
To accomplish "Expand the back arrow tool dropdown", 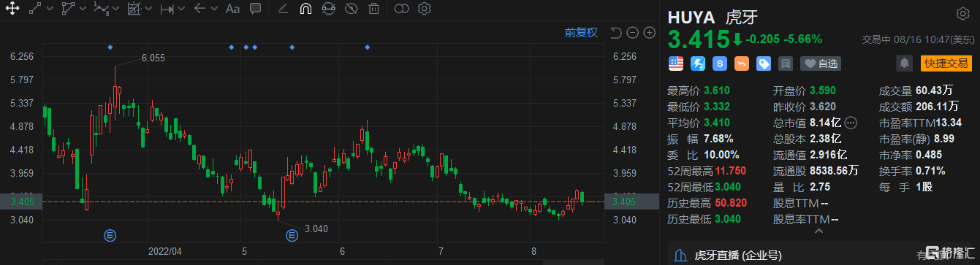I will tap(215, 9).
